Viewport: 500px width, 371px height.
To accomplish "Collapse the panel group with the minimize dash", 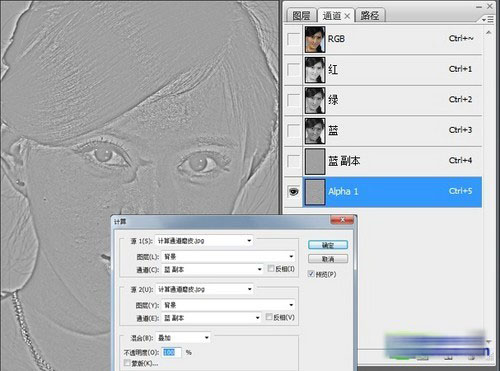I will click(x=479, y=7).
